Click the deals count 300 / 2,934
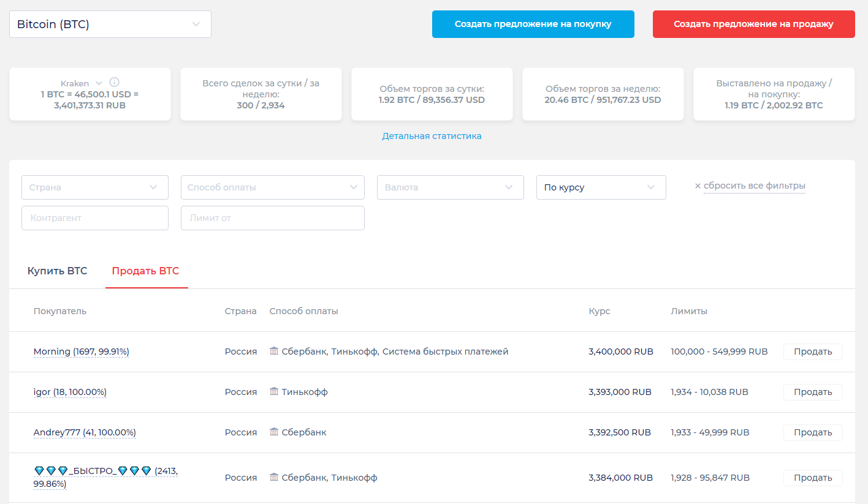 click(261, 105)
